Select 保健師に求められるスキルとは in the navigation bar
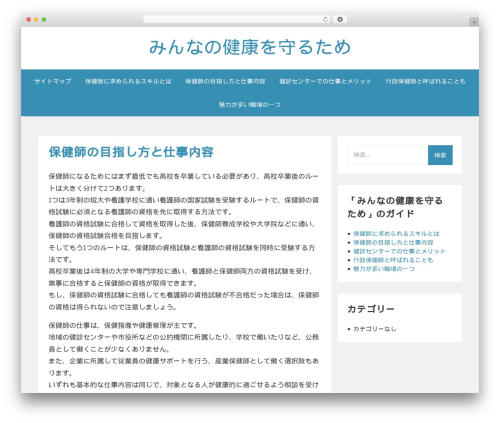The height and width of the screenshot is (423, 500). coord(128,81)
